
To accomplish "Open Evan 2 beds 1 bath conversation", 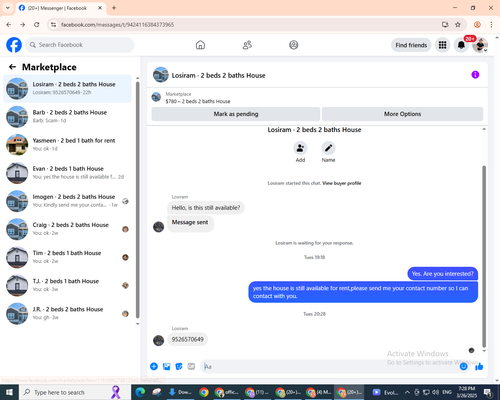I will pos(67,173).
